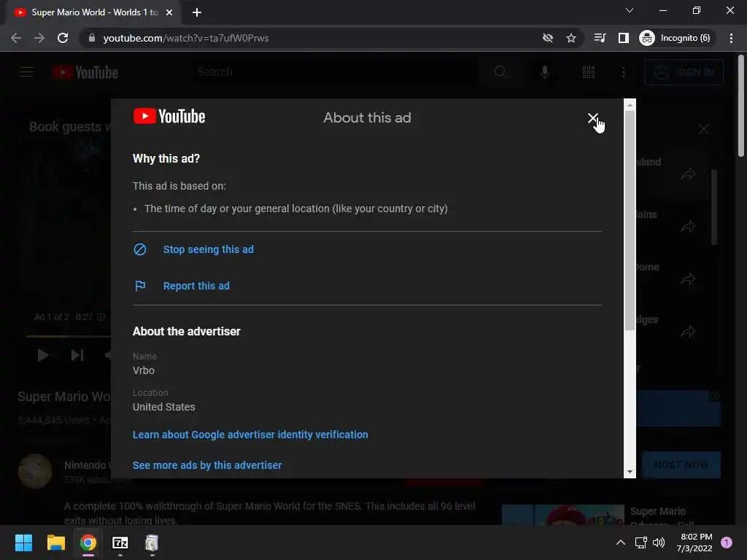
Task: Toggle Chrome side panel
Action: point(624,38)
